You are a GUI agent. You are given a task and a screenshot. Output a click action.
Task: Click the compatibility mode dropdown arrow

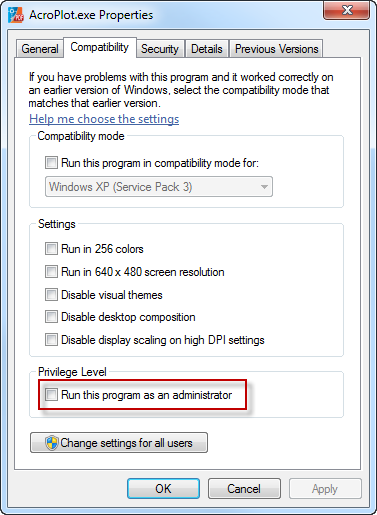tap(264, 187)
